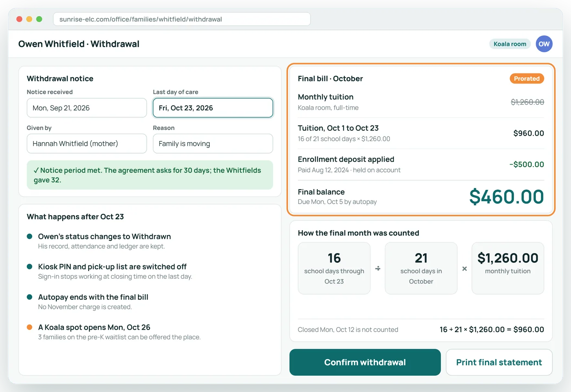571x392 pixels.
Task: Click 'Due Mon, Oct 5 by autopay'
Action: click(x=337, y=202)
